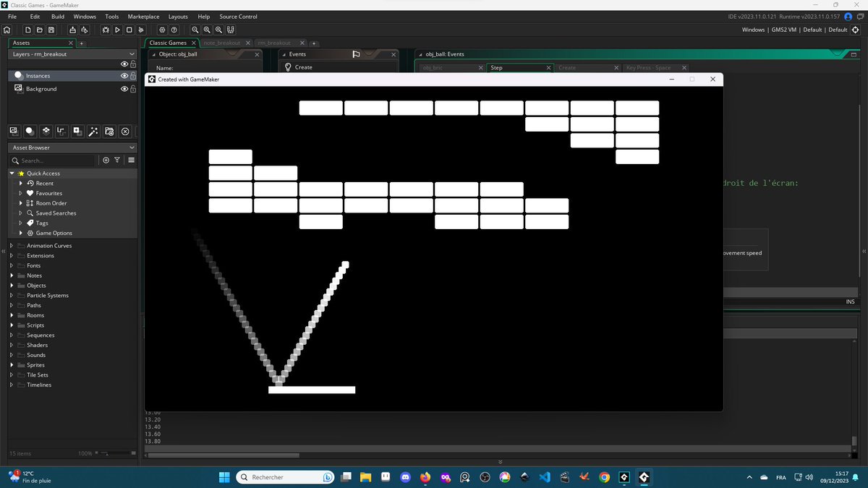Click the Create Background Layer icon
This screenshot has width=868, height=488.
14,131
